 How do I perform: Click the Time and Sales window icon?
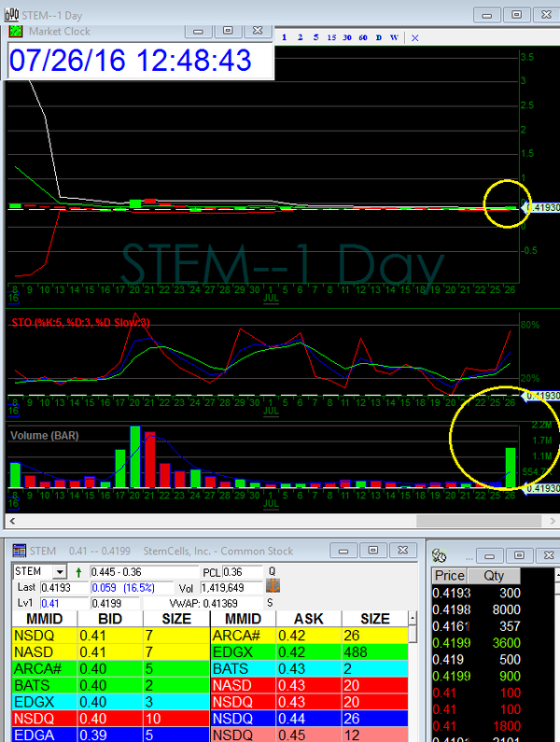pyautogui.click(x=439, y=557)
